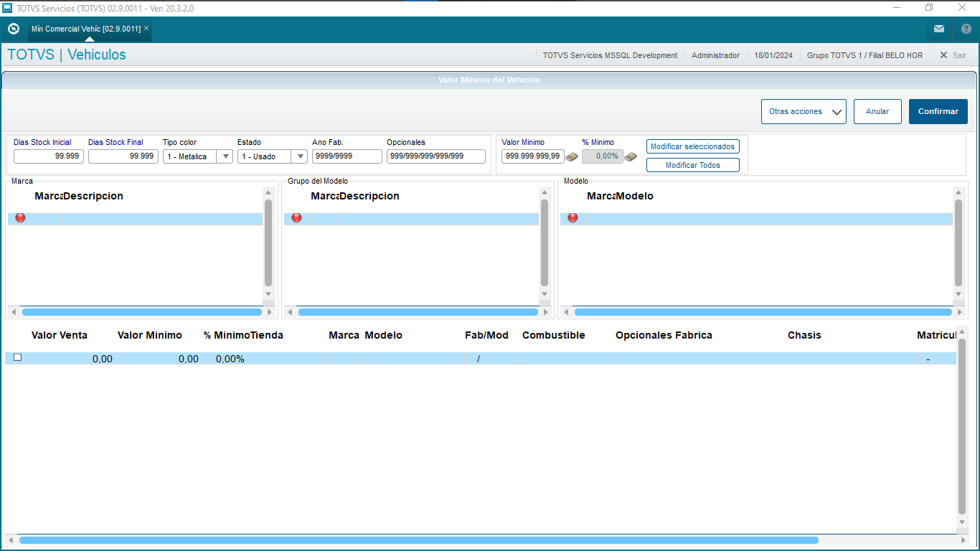Click the date 18/01/2024 in header
Viewport: 980px width, 551px height.
coord(773,55)
